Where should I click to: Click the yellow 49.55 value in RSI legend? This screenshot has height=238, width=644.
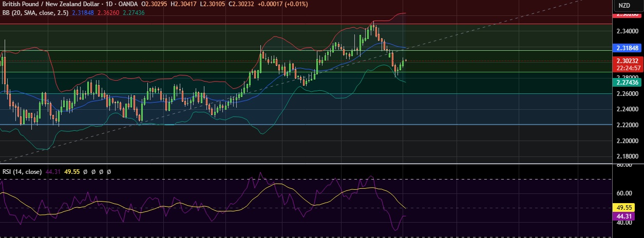tap(72, 171)
